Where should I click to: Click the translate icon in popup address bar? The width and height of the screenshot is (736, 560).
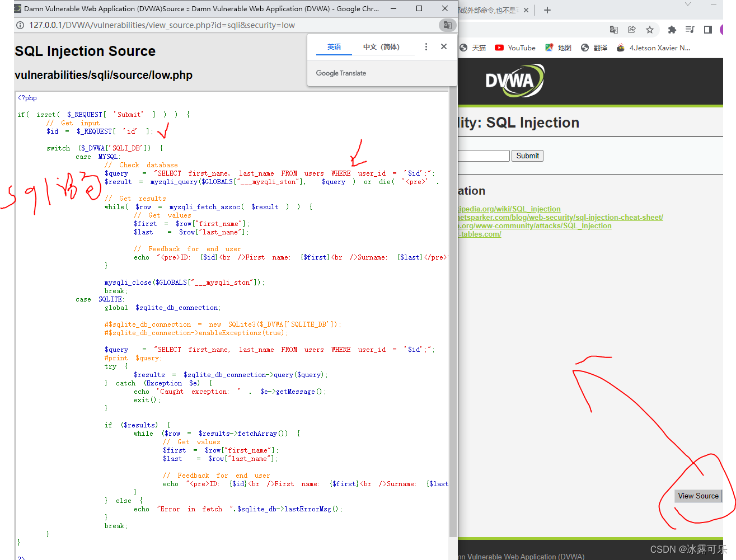tap(447, 25)
